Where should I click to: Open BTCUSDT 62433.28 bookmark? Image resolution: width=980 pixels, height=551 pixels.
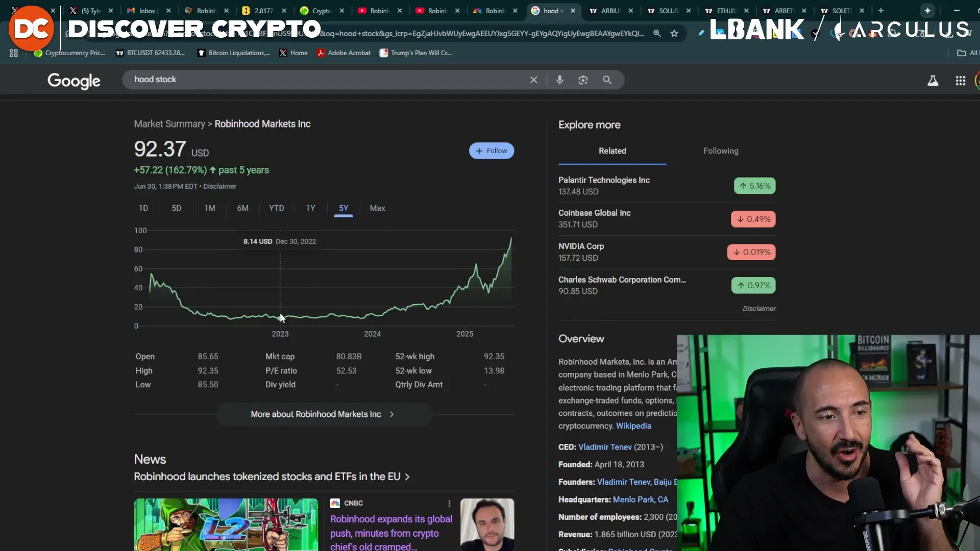[150, 53]
